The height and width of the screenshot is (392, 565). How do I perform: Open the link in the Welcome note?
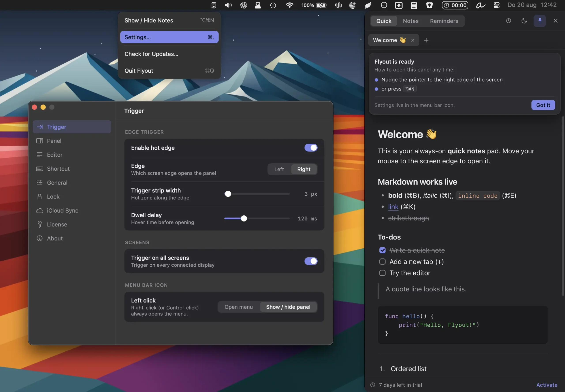click(x=393, y=207)
